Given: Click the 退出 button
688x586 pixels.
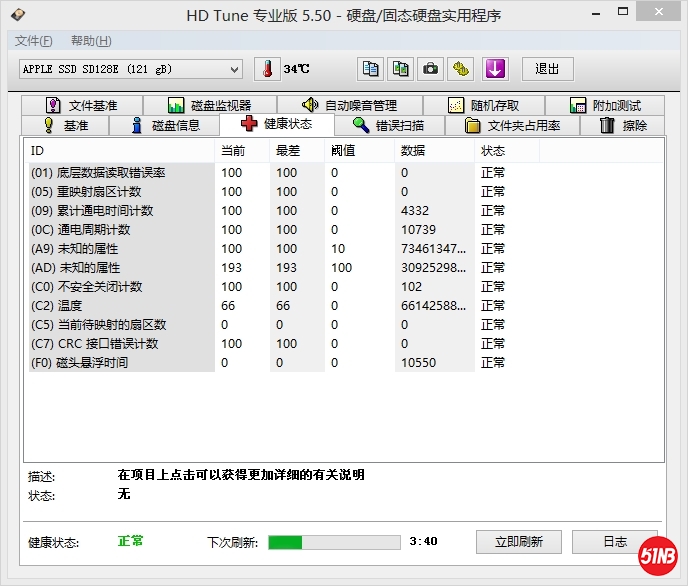Looking at the screenshot, I should click(547, 69).
